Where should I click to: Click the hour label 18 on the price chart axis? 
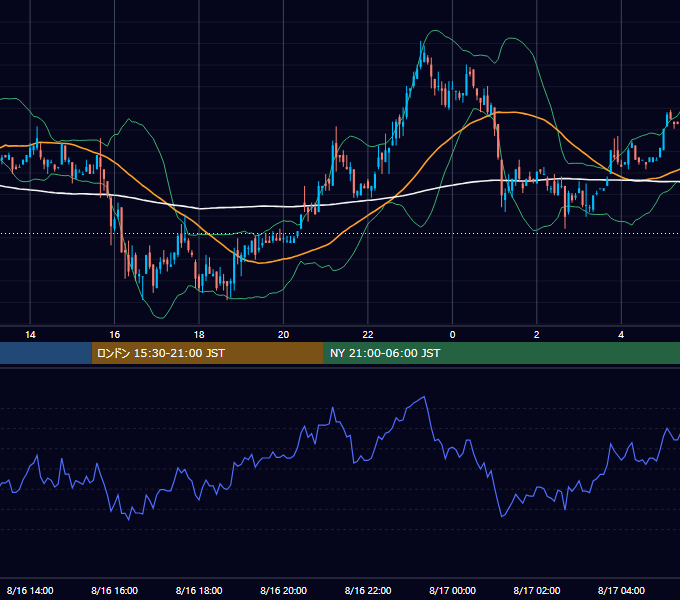click(199, 335)
